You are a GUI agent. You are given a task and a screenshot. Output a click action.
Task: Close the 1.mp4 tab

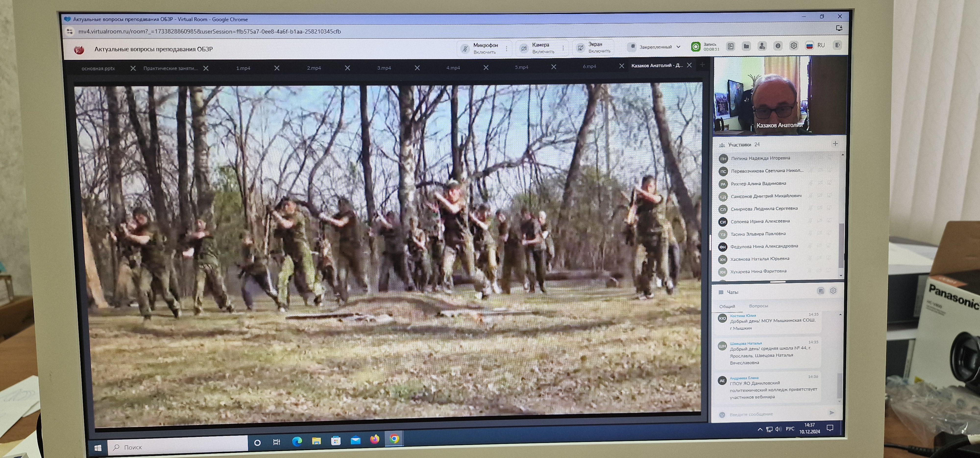click(277, 68)
